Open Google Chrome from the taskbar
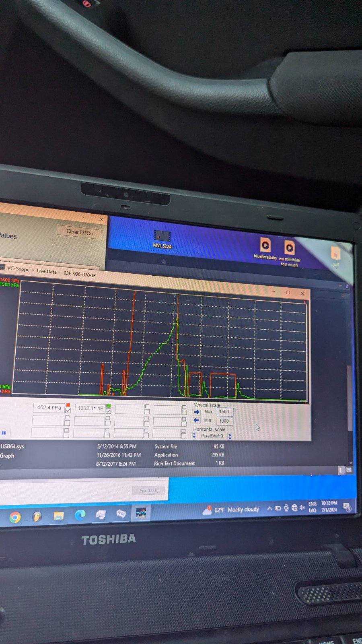Screen dimensions: 362x644 coord(15,517)
